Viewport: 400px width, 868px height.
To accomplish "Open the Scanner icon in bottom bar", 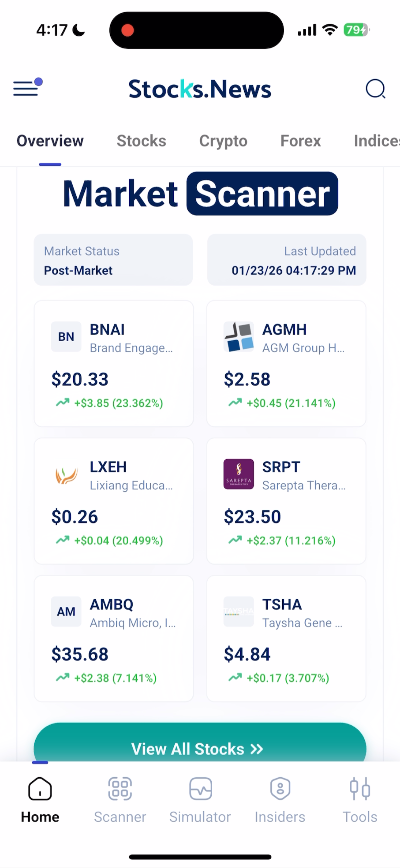I will pyautogui.click(x=120, y=789).
